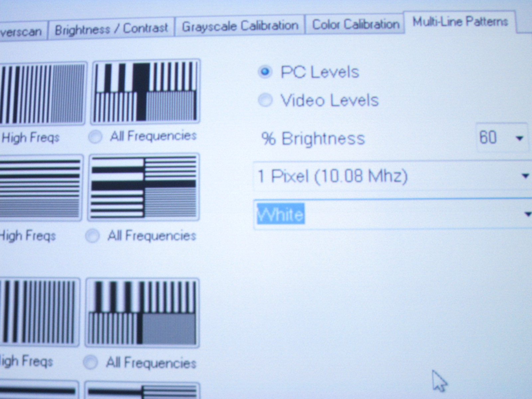Select the Video Levels radio button
532x399 pixels.
(x=265, y=100)
